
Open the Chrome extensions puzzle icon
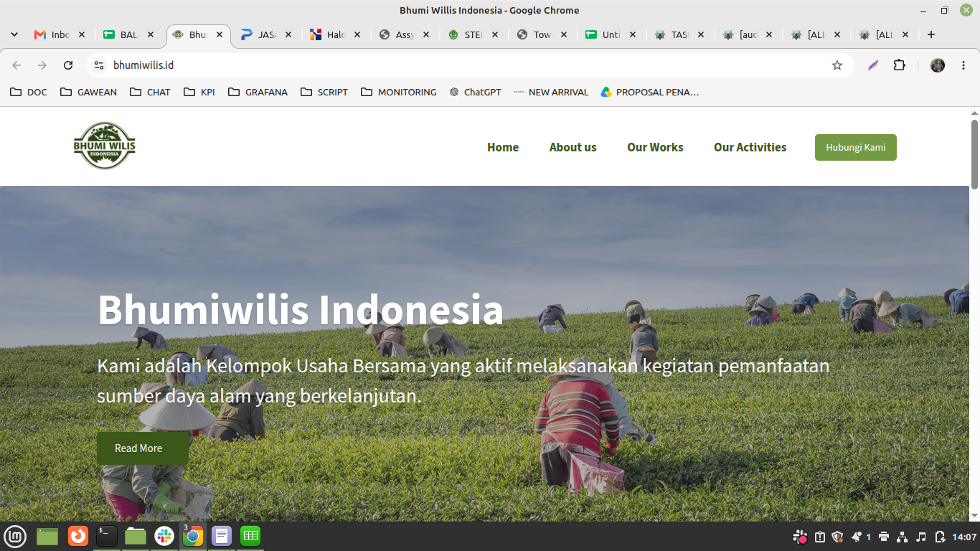pos(900,65)
